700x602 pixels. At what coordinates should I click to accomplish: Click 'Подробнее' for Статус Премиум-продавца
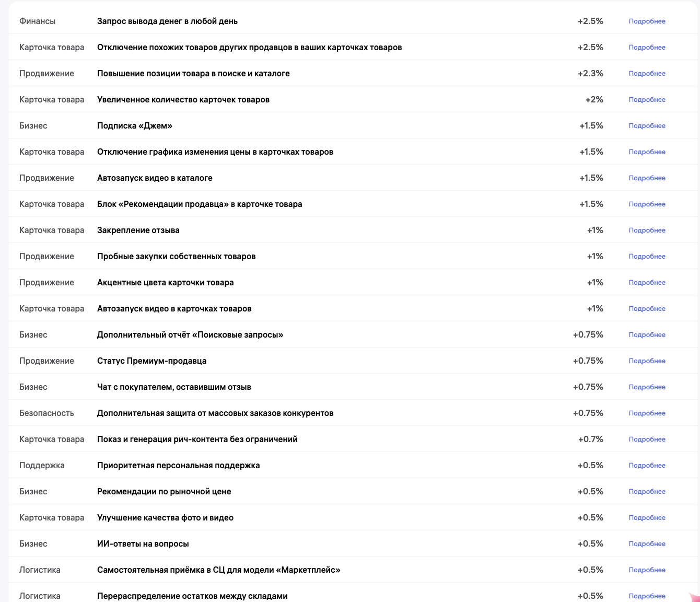647,361
